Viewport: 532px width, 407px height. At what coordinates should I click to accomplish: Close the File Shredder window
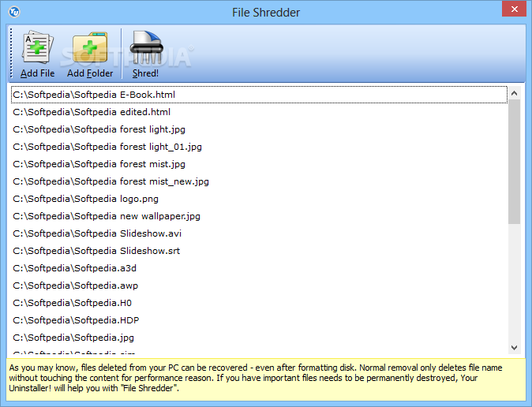[514, 9]
